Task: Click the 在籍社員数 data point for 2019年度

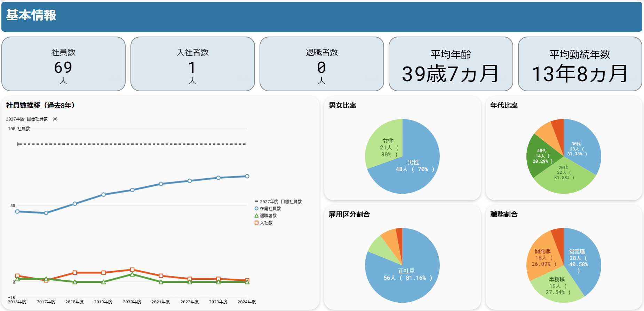Action: (x=103, y=195)
